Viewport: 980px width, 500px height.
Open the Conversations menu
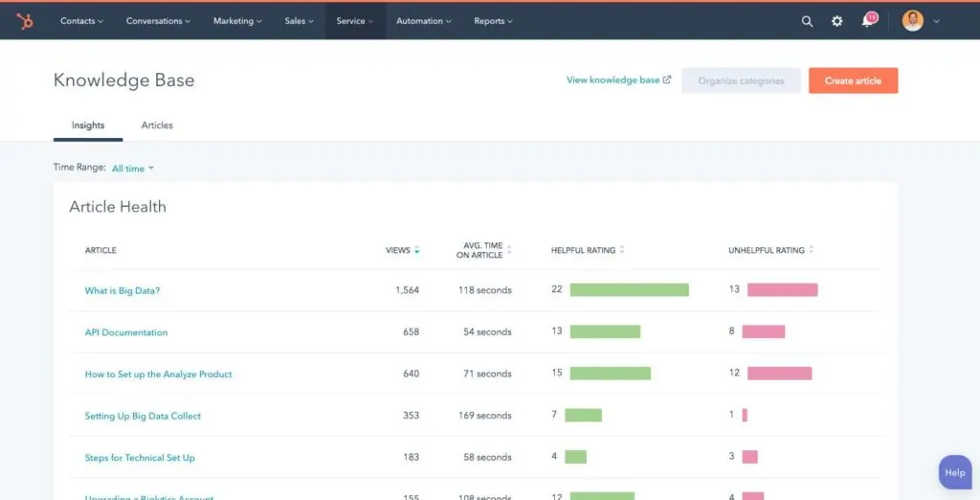[158, 21]
